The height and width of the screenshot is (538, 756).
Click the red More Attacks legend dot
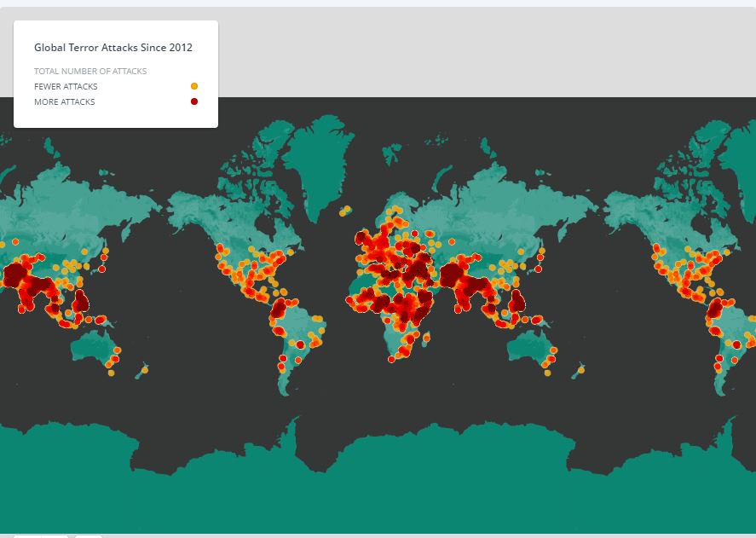pos(195,101)
